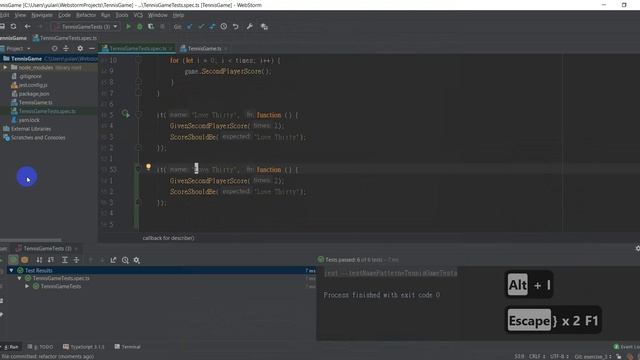Toggle show passed tests green button

coord(13,260)
